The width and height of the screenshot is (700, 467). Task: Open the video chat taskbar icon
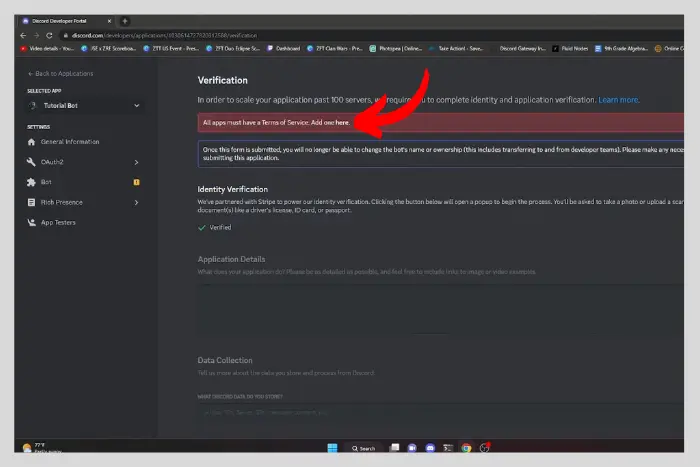(x=412, y=447)
